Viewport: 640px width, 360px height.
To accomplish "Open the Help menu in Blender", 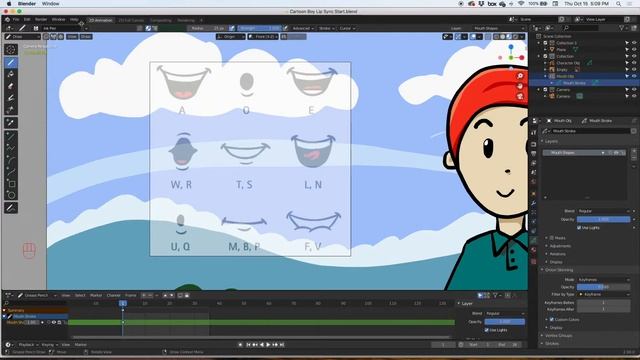I will (x=74, y=20).
